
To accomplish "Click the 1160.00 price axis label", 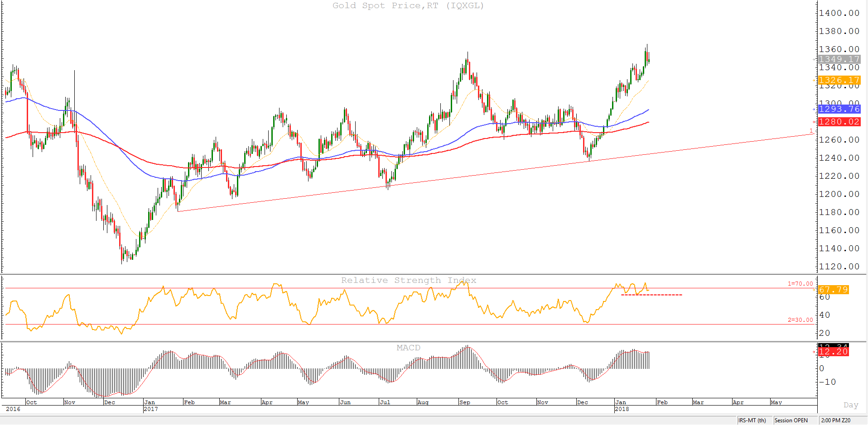I will point(839,230).
